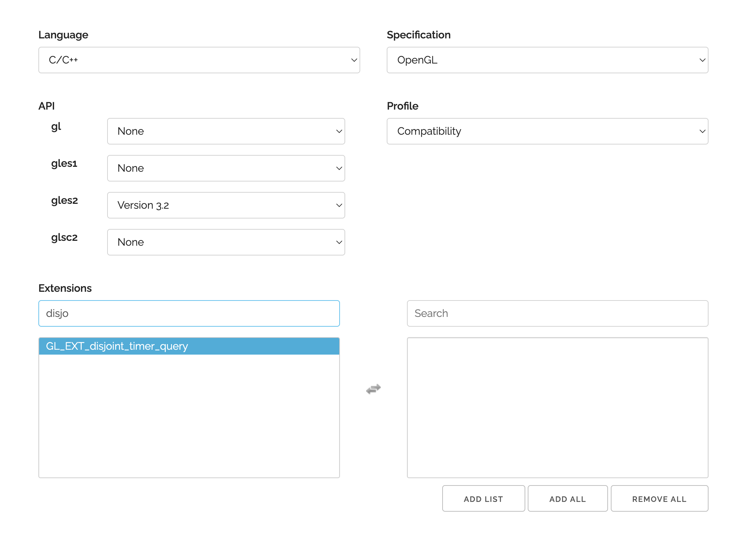Click the chevron arrow of the Language selector

tap(354, 60)
